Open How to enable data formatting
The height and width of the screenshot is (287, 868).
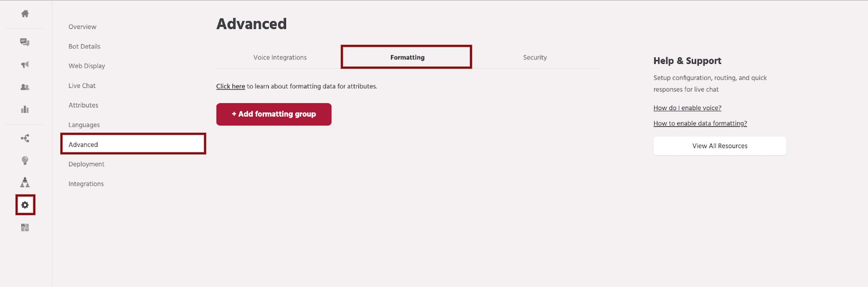pyautogui.click(x=700, y=123)
